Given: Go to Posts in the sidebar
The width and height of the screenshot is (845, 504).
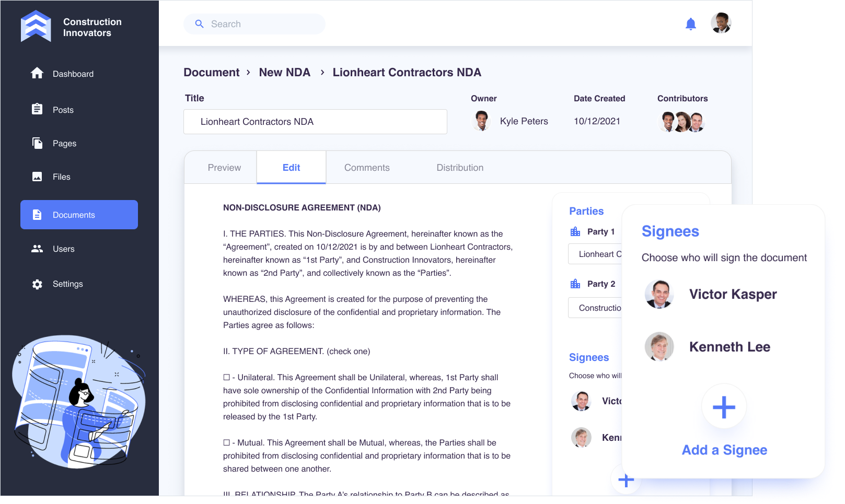Looking at the screenshot, I should (63, 110).
